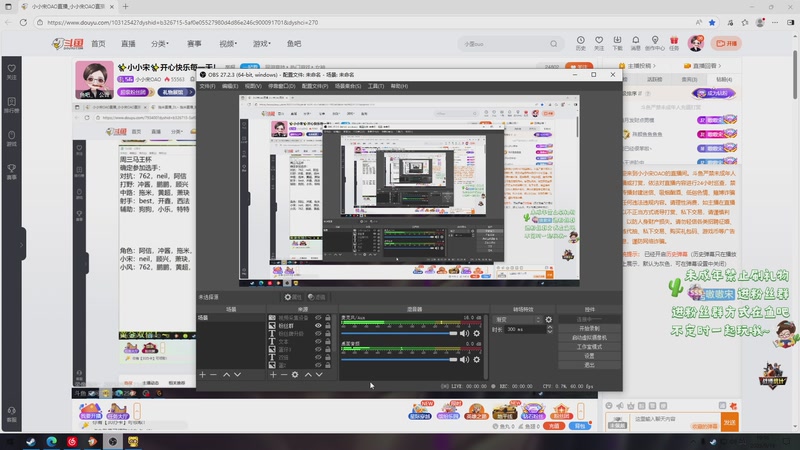
Task: Open OBS 编辑(E) menu
Action: tap(230, 86)
